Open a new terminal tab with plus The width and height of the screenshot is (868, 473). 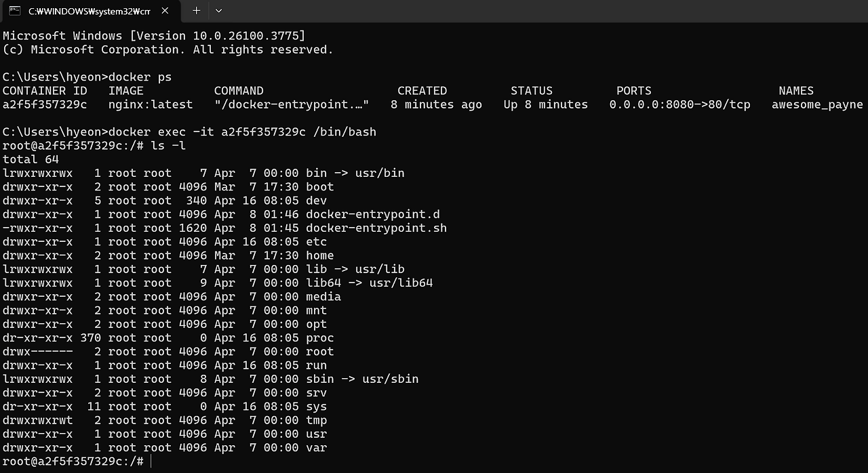(196, 10)
